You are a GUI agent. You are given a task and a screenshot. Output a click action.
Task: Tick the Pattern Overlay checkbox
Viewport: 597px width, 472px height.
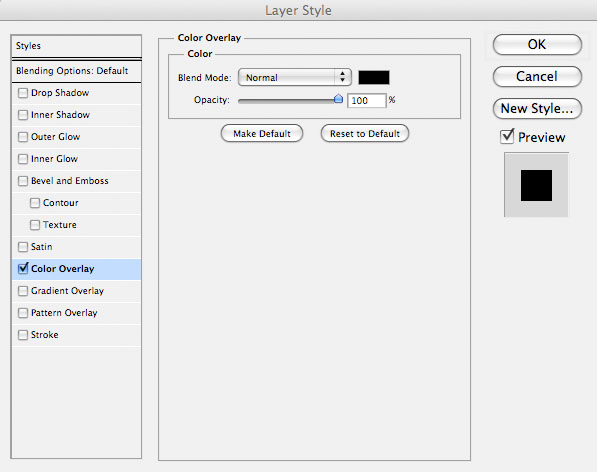pos(23,313)
